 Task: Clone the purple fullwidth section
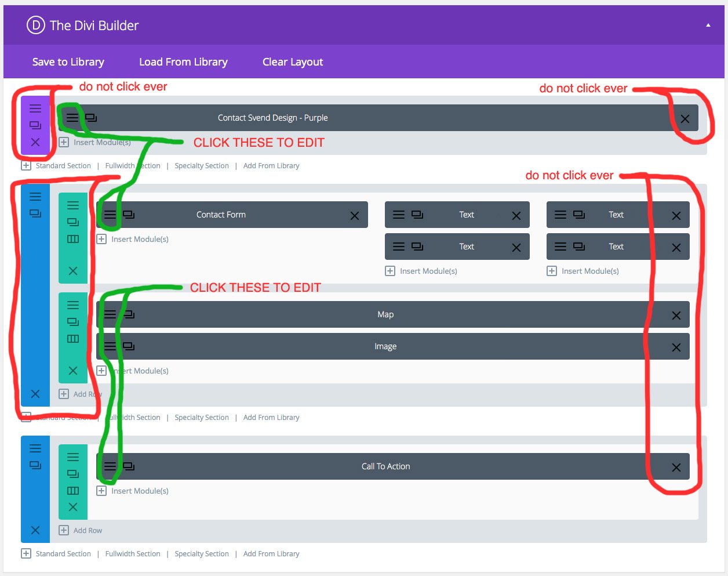pos(35,125)
